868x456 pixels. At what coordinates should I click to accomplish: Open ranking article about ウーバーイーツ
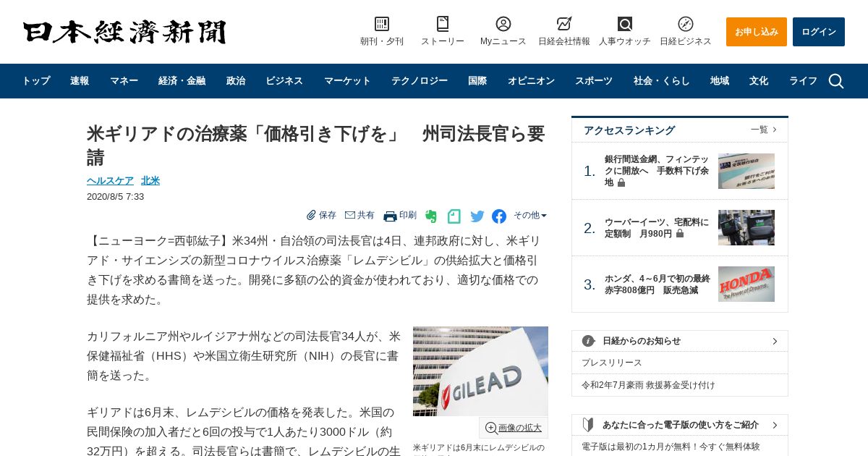657,228
